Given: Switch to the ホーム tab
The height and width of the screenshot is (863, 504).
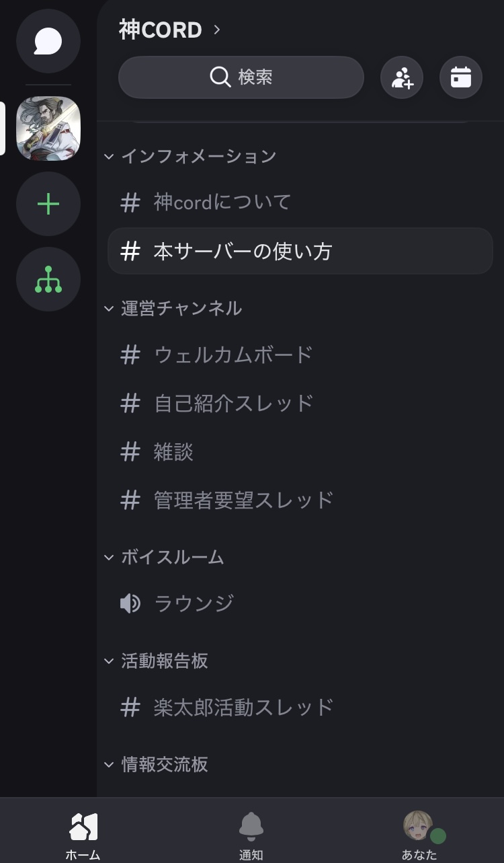Looking at the screenshot, I should tap(83, 834).
